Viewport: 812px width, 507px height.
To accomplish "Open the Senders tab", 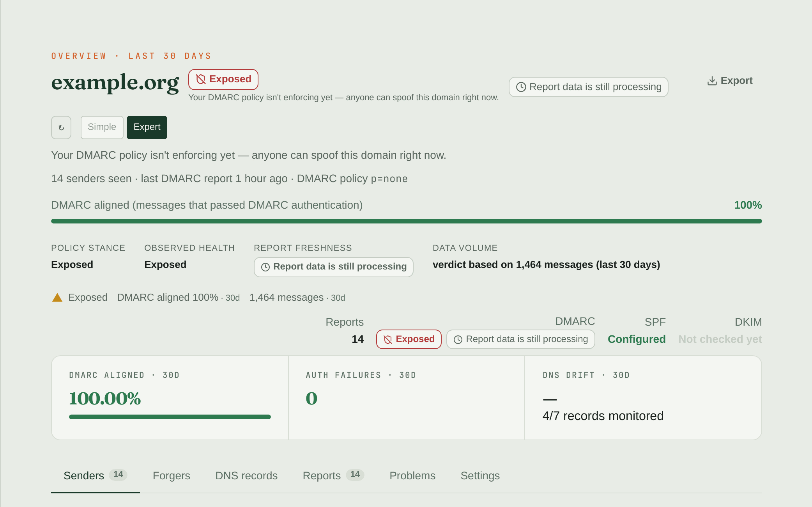I will pyautogui.click(x=96, y=476).
